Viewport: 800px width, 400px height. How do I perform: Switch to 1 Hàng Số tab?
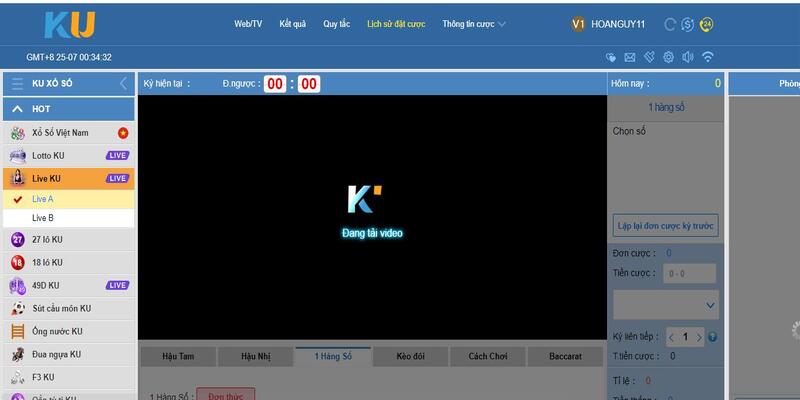click(x=333, y=357)
